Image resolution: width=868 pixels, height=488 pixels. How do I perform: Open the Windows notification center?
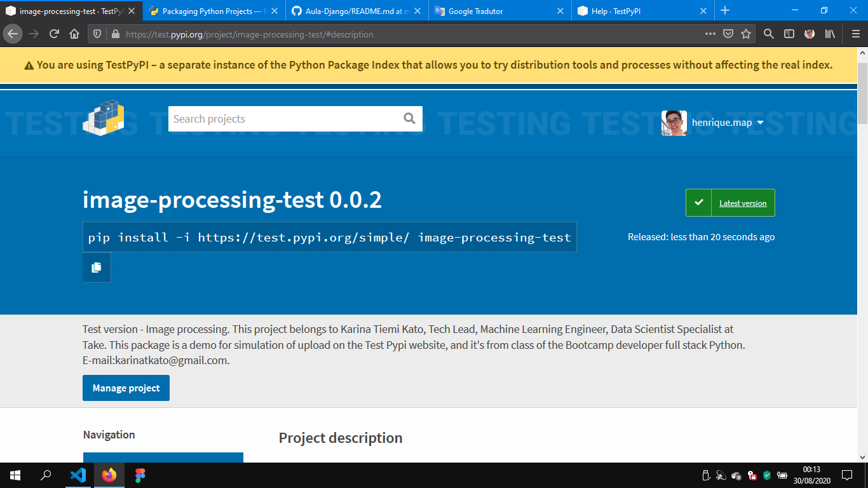(x=847, y=475)
